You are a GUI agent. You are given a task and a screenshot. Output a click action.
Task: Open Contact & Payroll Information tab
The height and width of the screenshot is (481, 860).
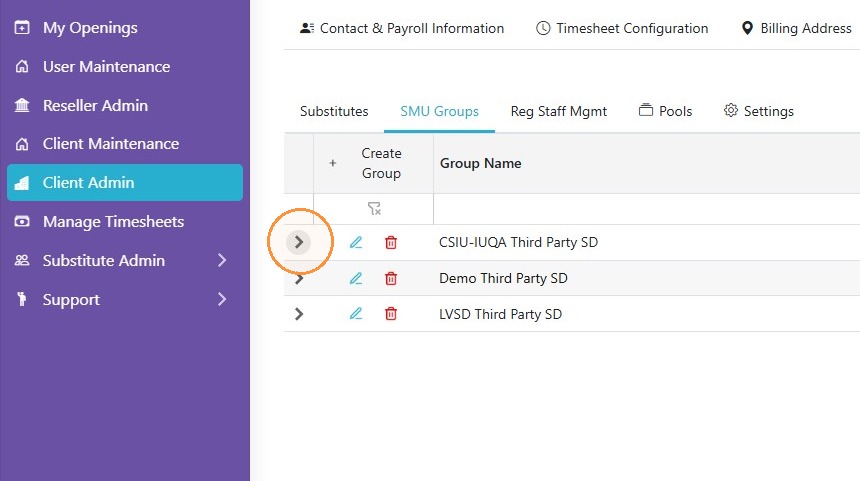pyautogui.click(x=401, y=28)
